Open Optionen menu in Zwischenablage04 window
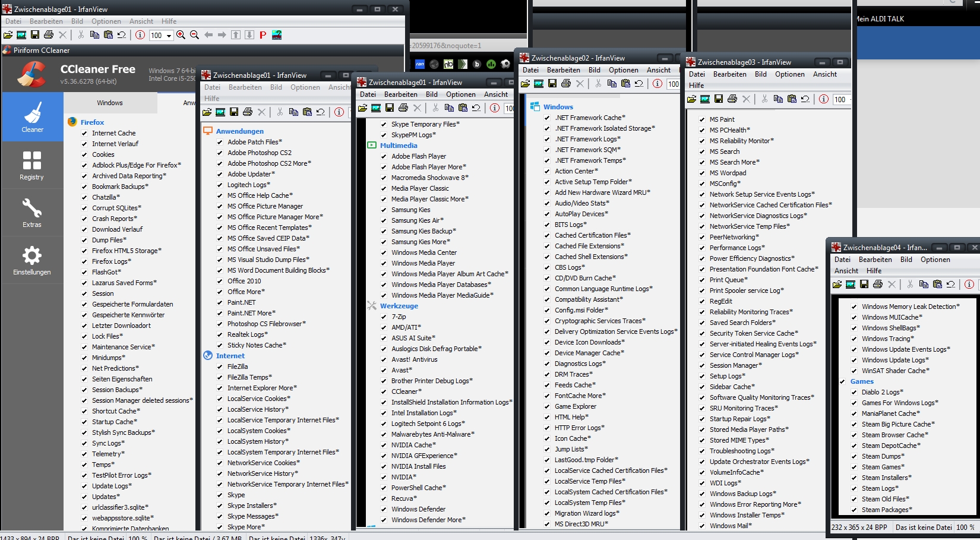Viewport: 980px width, 540px height. click(935, 260)
